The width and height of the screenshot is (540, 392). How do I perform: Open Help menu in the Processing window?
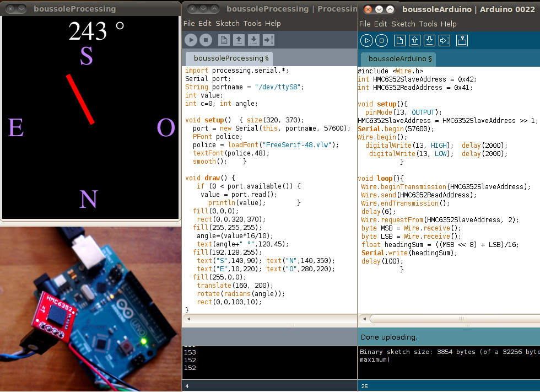pyautogui.click(x=273, y=23)
